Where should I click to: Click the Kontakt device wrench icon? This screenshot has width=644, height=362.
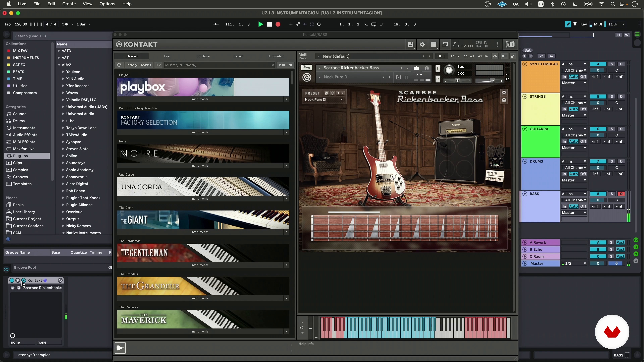[23, 280]
